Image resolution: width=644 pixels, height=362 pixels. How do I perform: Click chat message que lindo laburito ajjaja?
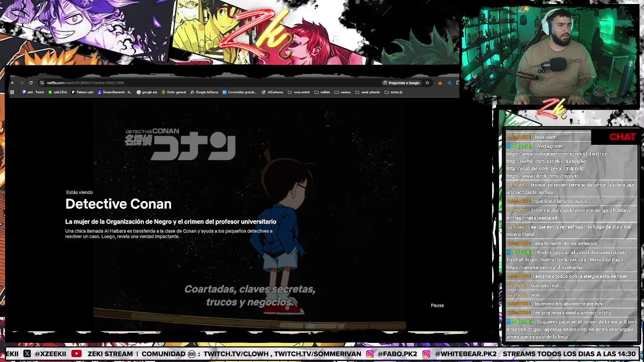pos(560,201)
